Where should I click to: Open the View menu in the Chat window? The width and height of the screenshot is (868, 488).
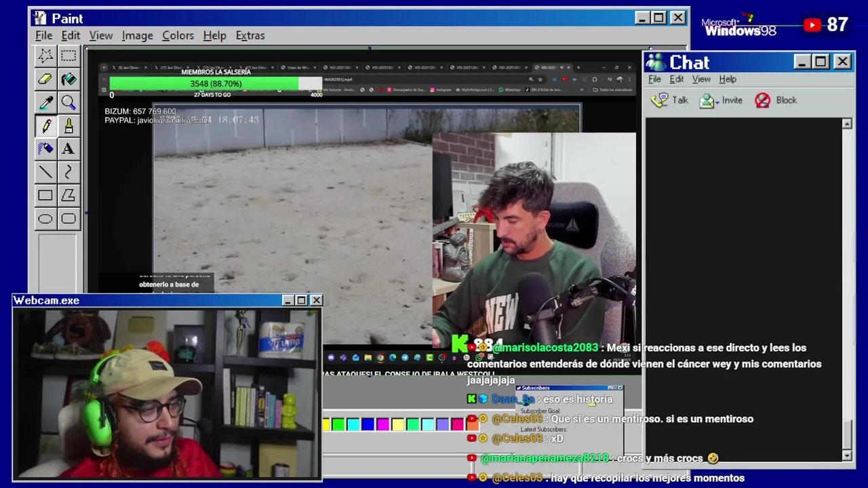[701, 79]
